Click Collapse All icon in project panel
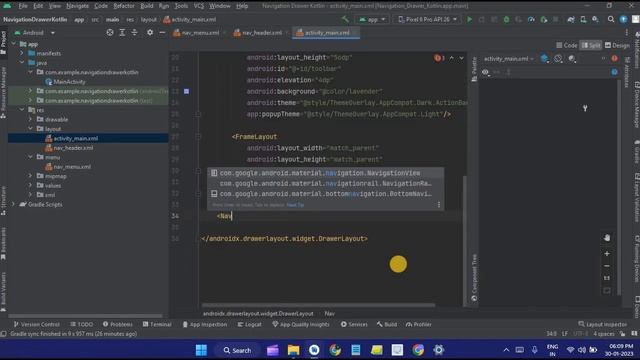The width and height of the screenshot is (640, 360). click(x=134, y=33)
